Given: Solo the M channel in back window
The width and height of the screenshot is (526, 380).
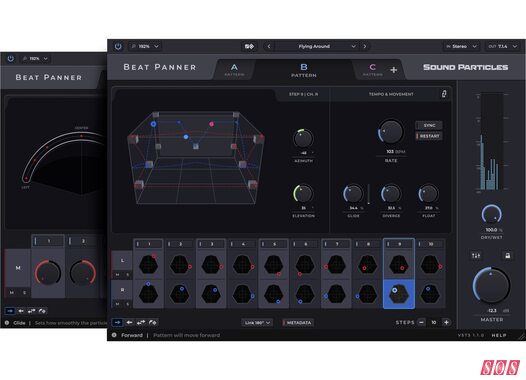Looking at the screenshot, I should 24,292.
